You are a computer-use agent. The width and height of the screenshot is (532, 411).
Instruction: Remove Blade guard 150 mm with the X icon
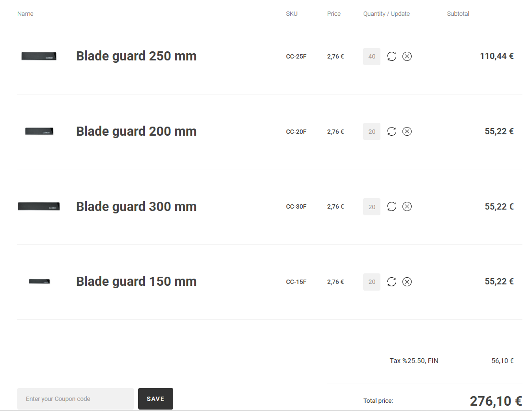click(x=407, y=282)
